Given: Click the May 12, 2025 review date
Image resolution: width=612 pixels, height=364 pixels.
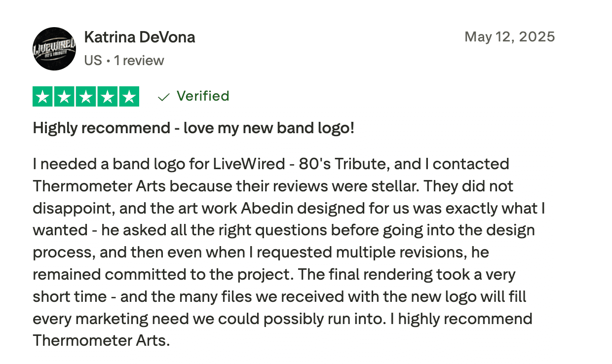Looking at the screenshot, I should pos(509,37).
